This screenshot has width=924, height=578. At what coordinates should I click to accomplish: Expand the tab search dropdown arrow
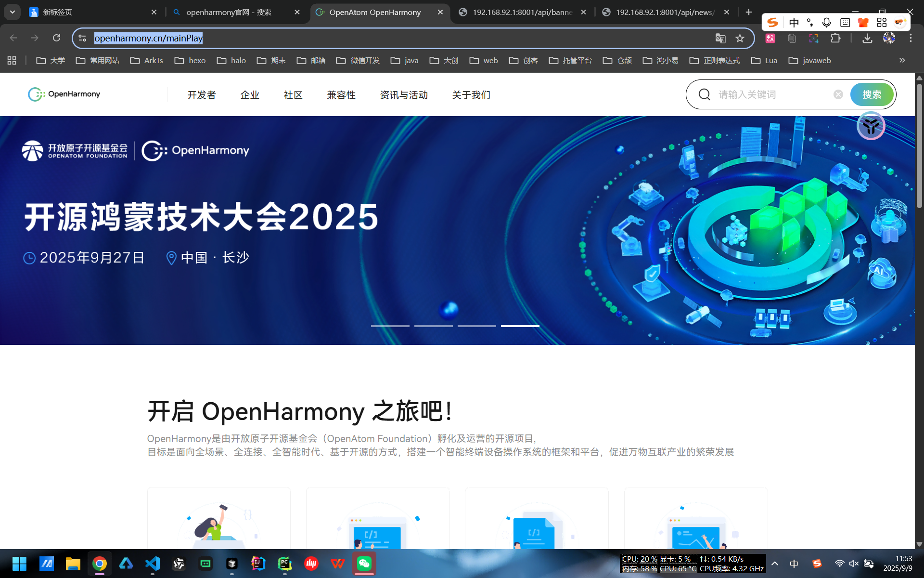[x=13, y=12]
